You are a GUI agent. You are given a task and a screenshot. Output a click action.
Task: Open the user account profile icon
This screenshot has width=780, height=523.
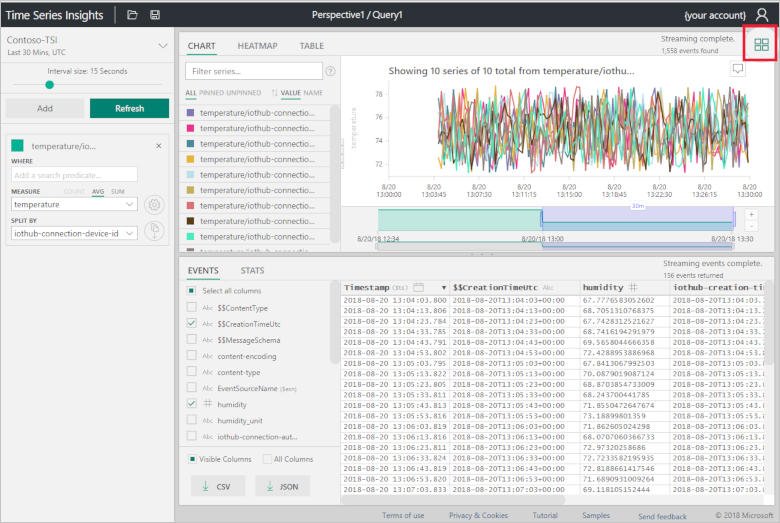(762, 15)
